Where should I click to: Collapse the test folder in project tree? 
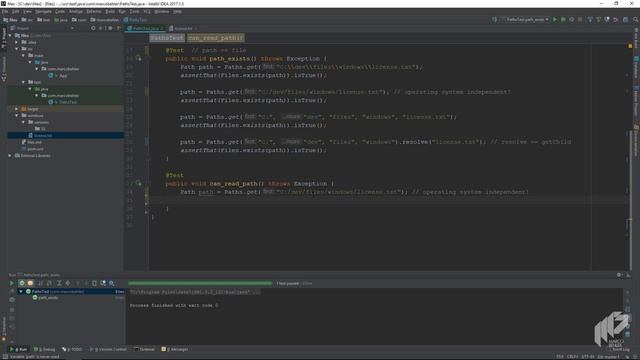click(23, 82)
